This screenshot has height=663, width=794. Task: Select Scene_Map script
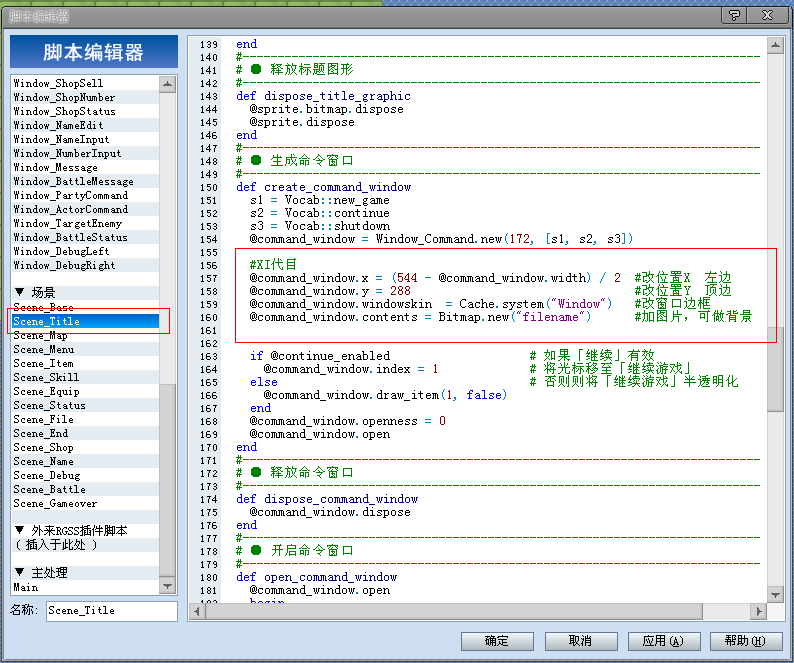[x=85, y=335]
